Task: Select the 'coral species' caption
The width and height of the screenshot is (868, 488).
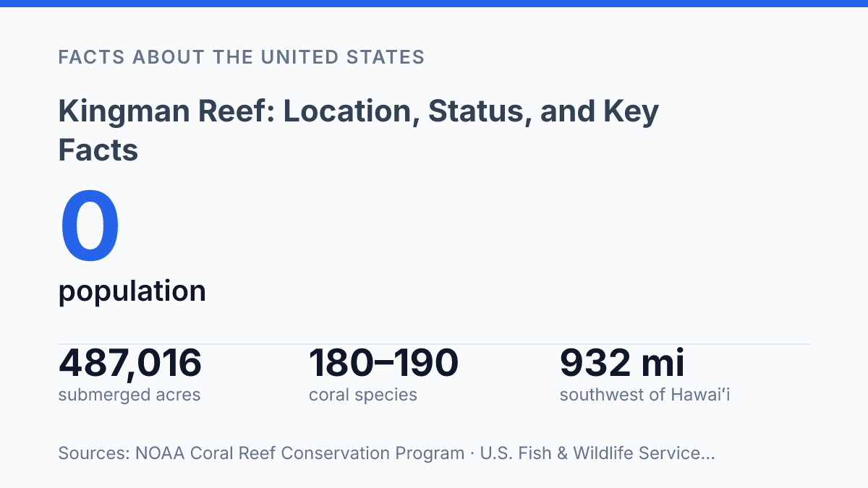Action: (363, 395)
